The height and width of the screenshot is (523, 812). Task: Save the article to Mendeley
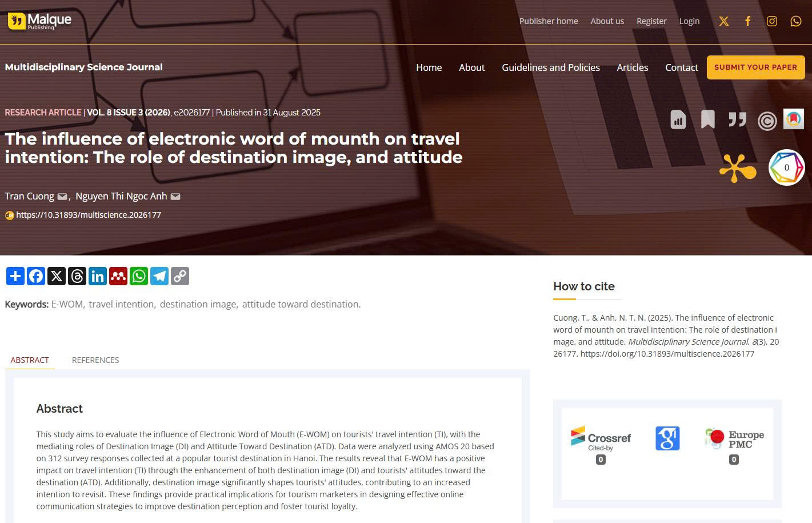[118, 276]
